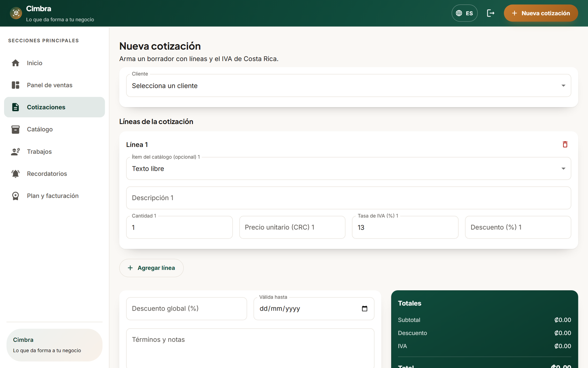Go to Inicio section
Viewport: 588px width, 368px height.
pyautogui.click(x=54, y=63)
